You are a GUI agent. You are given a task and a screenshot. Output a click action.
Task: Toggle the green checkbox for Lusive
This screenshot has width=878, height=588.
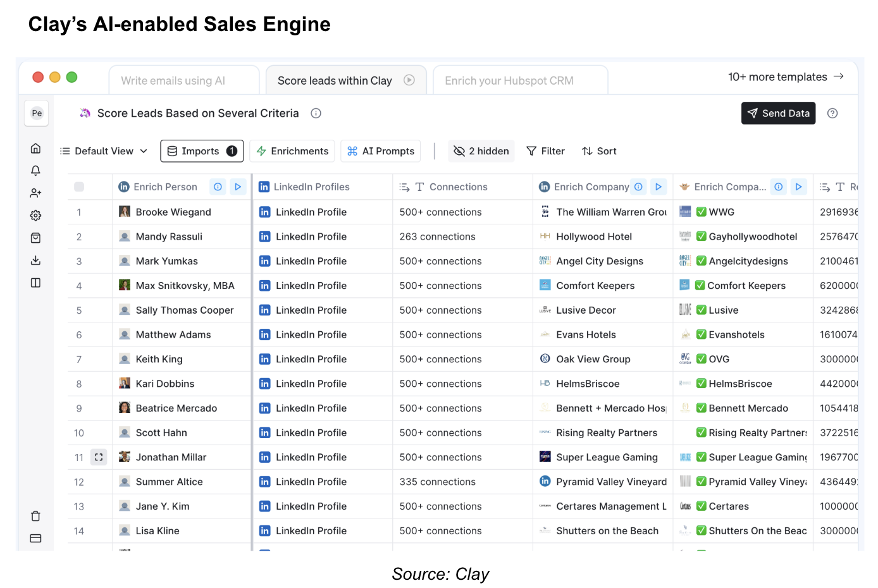tap(702, 310)
